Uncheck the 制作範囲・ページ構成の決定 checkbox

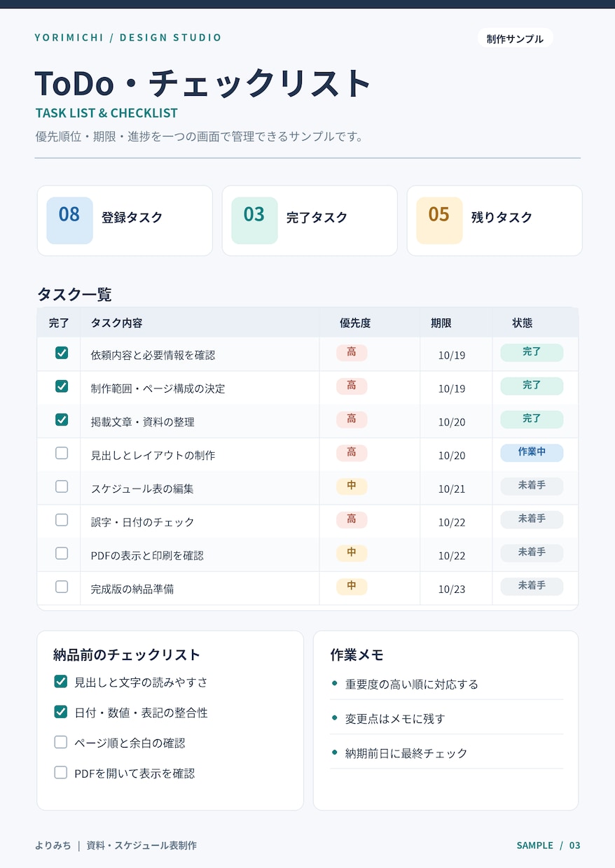pyautogui.click(x=62, y=386)
